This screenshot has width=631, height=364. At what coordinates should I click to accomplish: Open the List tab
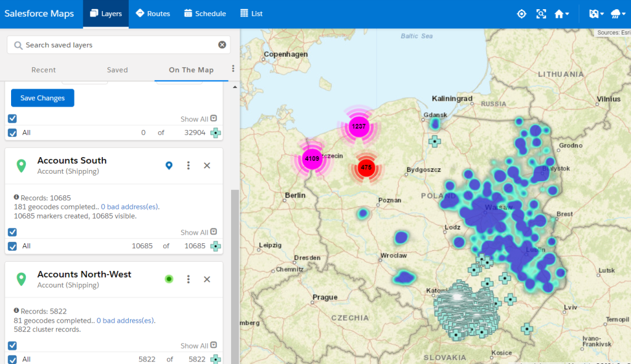point(251,14)
